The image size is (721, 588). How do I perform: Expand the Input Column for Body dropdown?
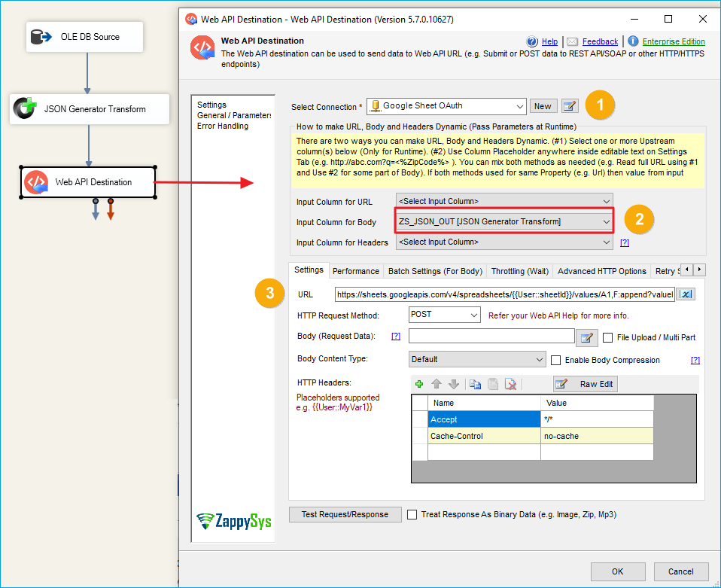607,221
